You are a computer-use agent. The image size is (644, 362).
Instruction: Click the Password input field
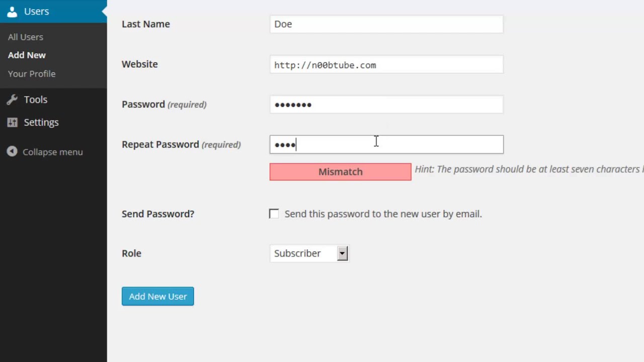click(x=386, y=105)
